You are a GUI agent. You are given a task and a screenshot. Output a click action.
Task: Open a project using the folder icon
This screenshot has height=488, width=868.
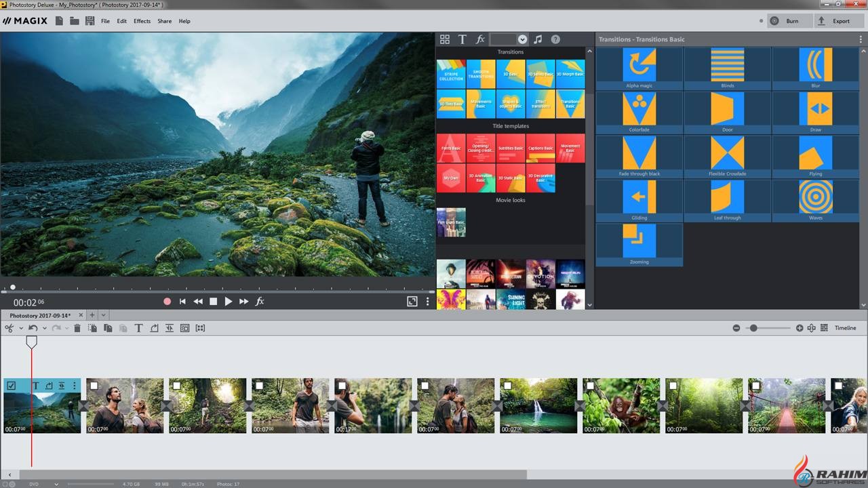[75, 21]
